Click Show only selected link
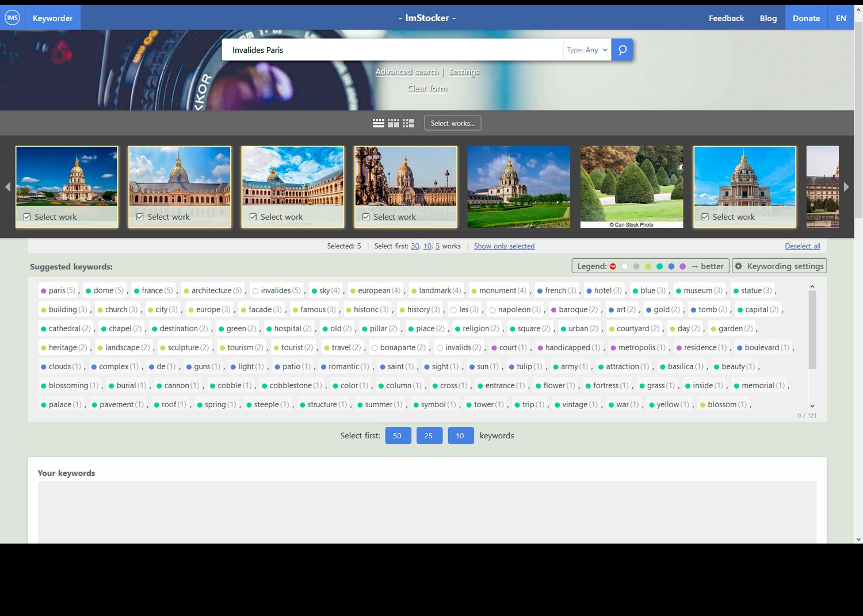 tap(504, 246)
